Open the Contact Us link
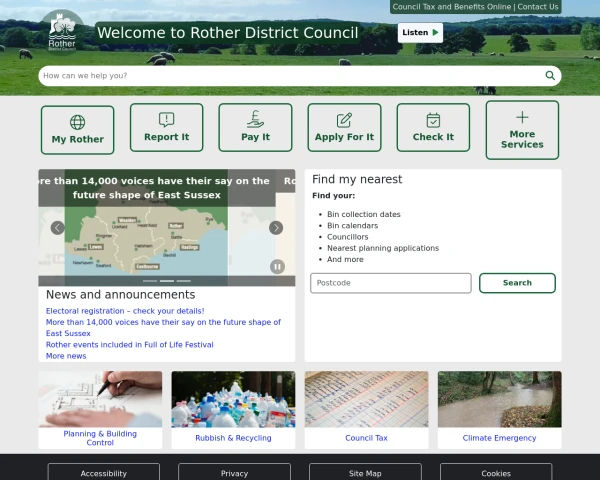Screen dimensions: 600x480 pos(538,7)
